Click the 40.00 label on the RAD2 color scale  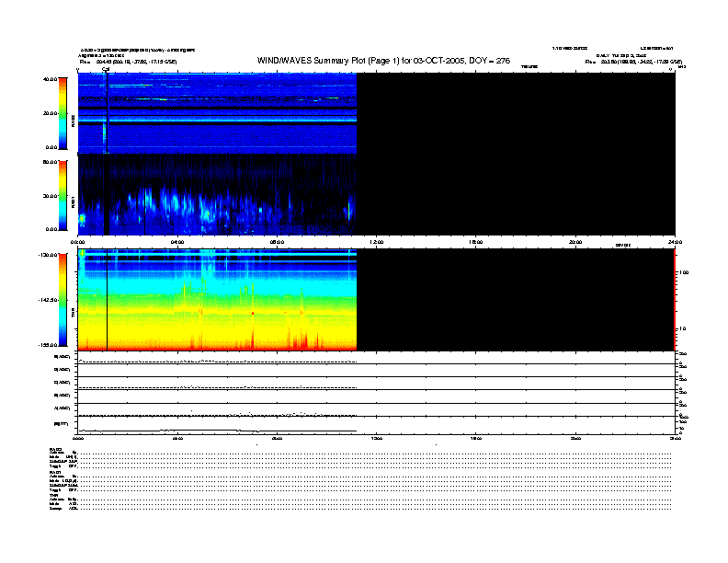(x=51, y=79)
